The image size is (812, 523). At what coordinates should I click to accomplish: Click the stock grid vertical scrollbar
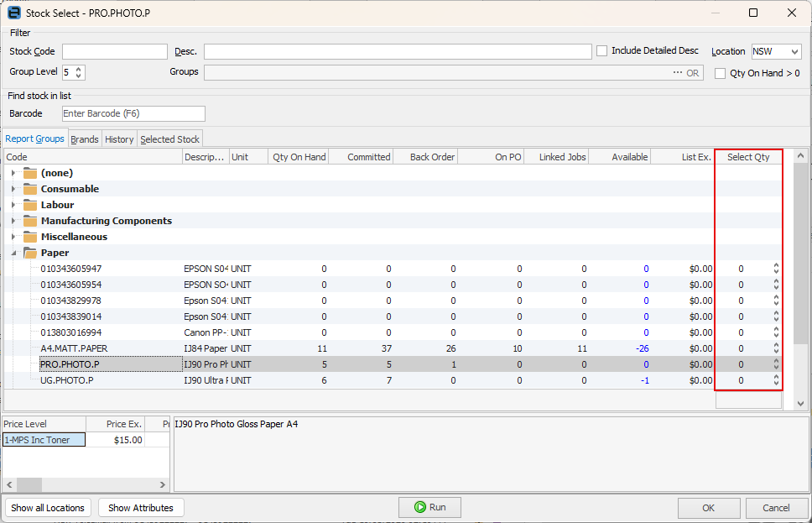pyautogui.click(x=800, y=279)
